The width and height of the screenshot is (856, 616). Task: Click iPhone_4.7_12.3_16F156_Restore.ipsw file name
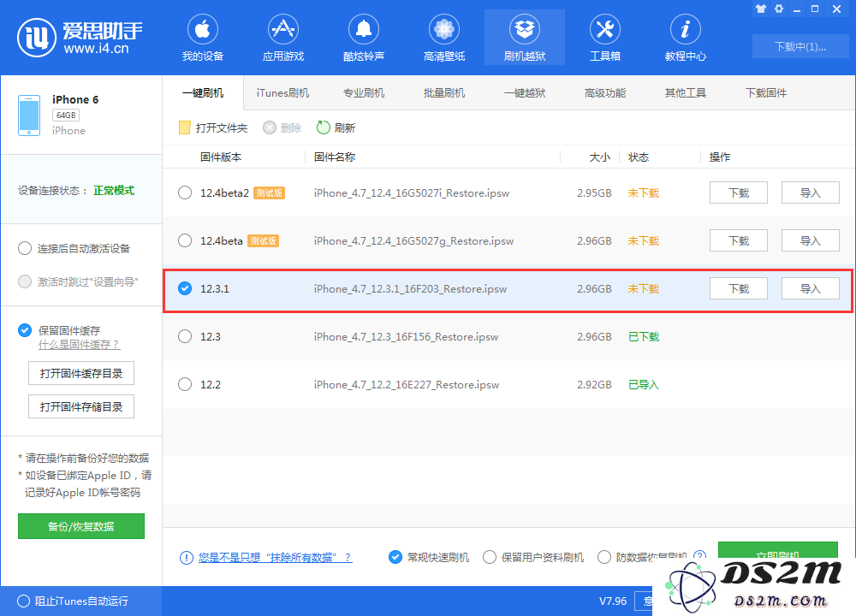(406, 336)
